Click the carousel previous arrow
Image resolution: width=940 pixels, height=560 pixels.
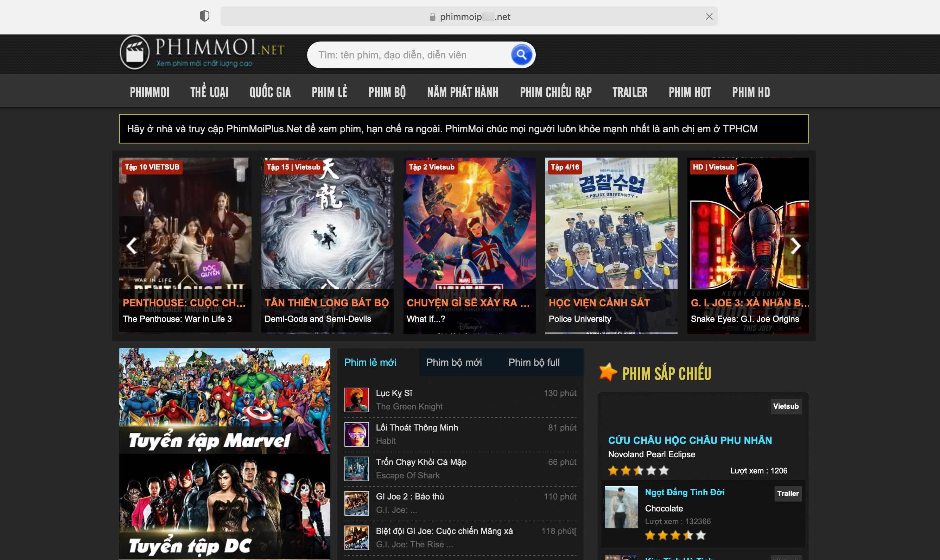click(131, 246)
